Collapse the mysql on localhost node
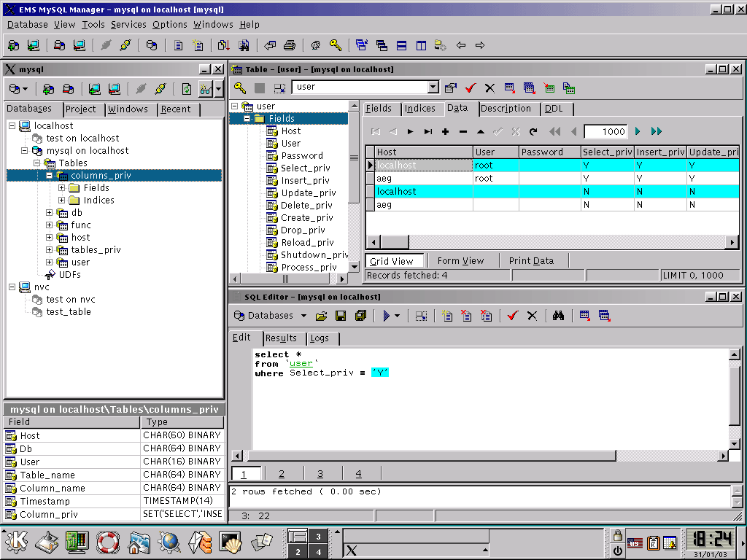 [24, 150]
